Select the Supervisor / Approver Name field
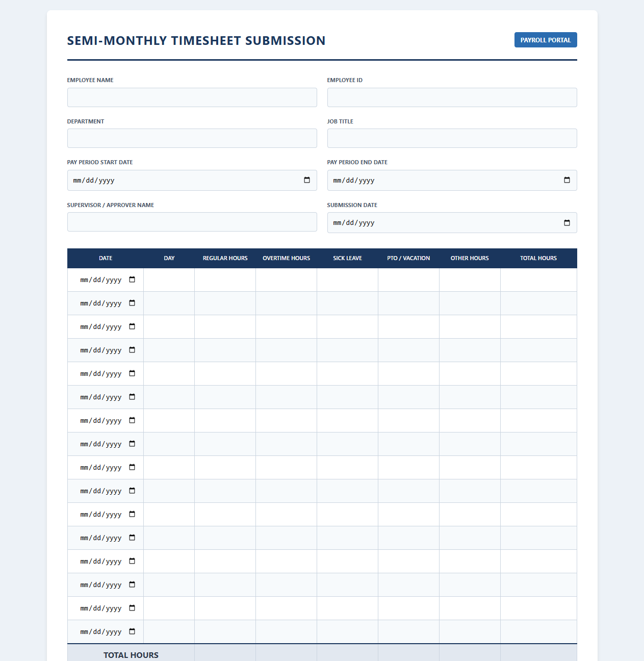 [x=192, y=222]
